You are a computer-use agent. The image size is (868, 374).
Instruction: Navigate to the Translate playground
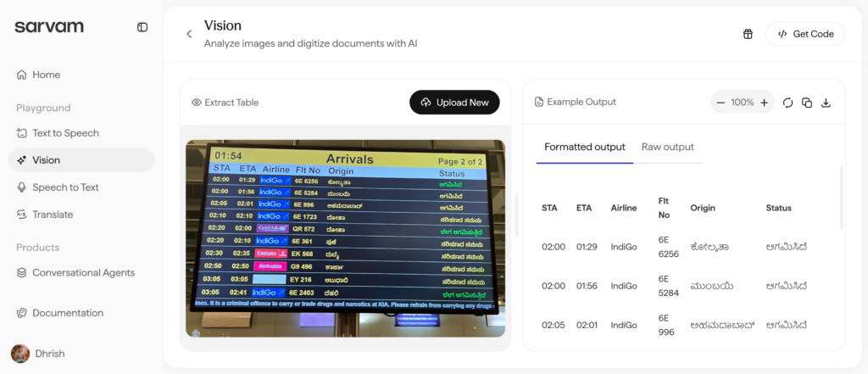pos(53,215)
